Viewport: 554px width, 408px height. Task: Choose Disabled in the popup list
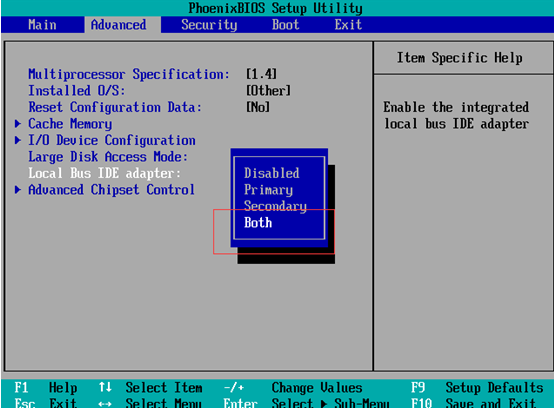point(271,173)
